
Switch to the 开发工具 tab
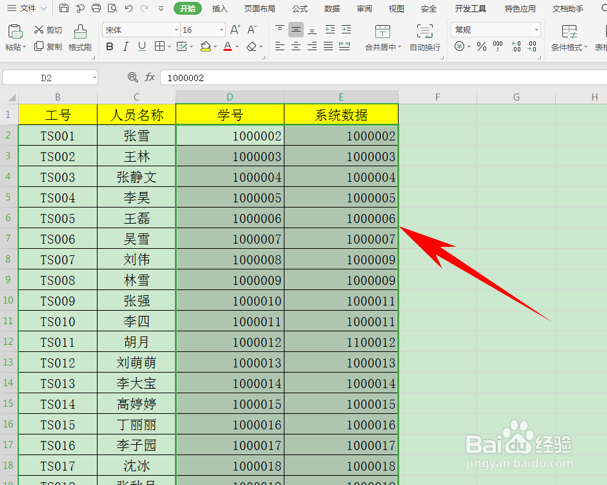(470, 9)
